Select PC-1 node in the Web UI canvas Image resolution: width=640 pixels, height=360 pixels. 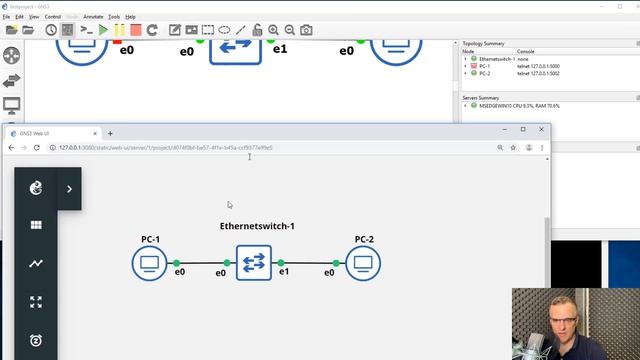pyautogui.click(x=149, y=263)
